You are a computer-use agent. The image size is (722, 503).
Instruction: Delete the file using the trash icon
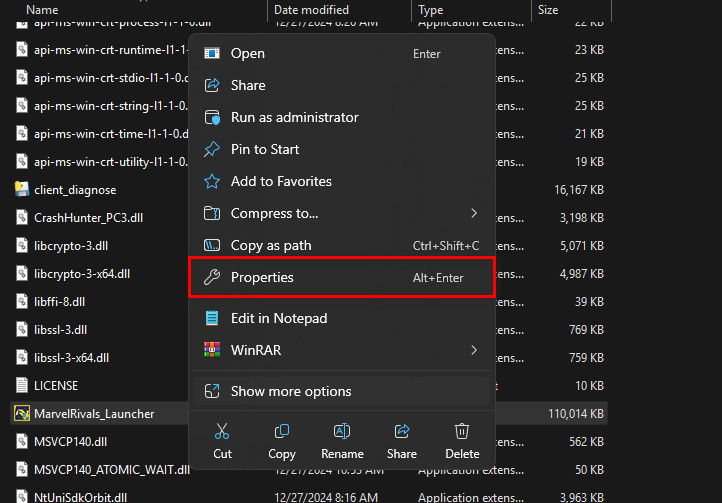462,432
